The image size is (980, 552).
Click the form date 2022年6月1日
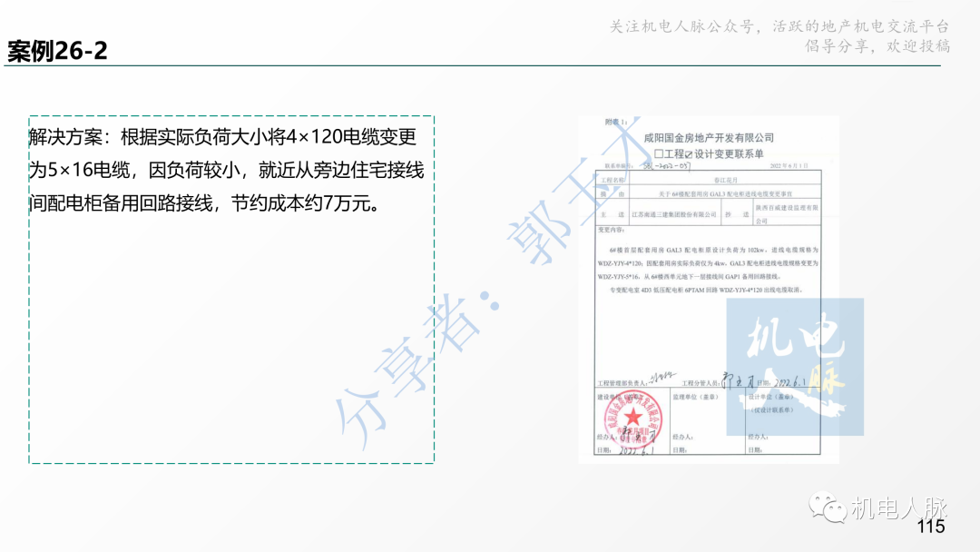[789, 166]
